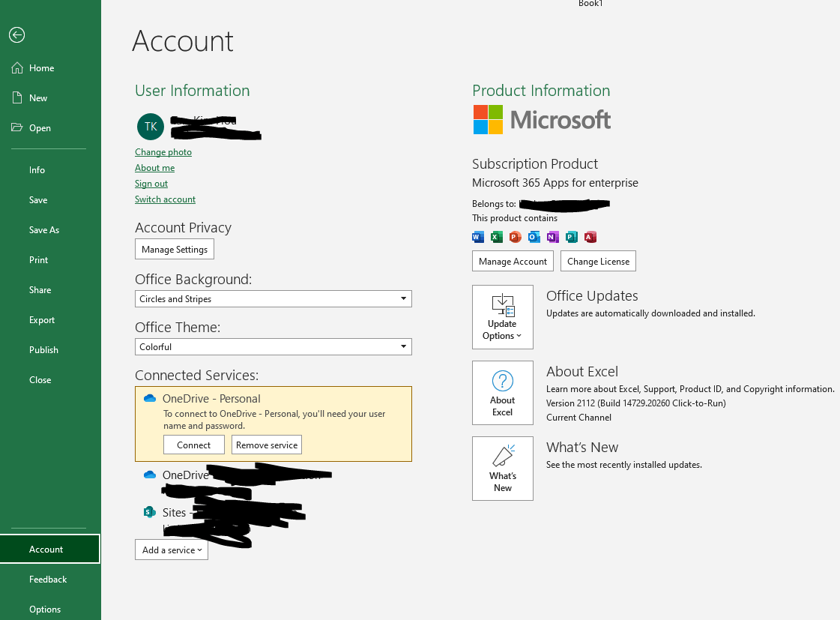
Task: Click the Change photo link
Action: point(163,152)
